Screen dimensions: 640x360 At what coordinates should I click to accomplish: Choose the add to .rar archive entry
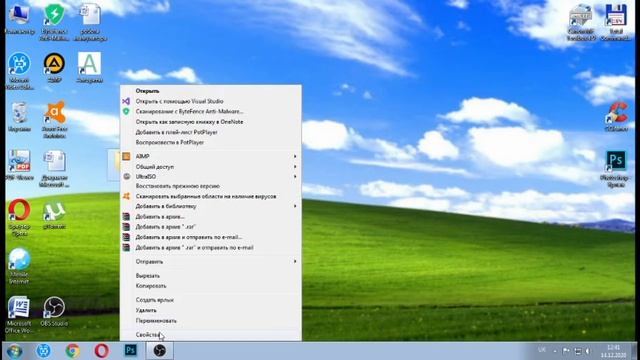211,227
